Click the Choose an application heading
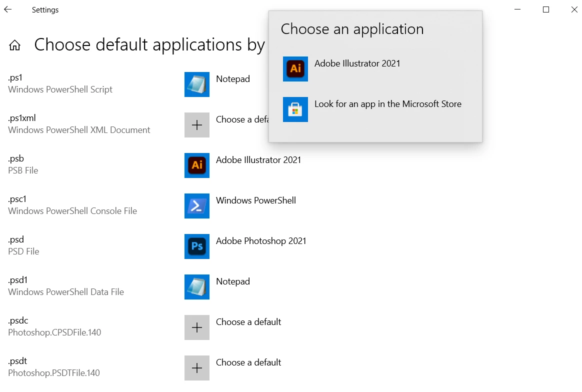Viewport: 582px width, 392px height. point(352,29)
